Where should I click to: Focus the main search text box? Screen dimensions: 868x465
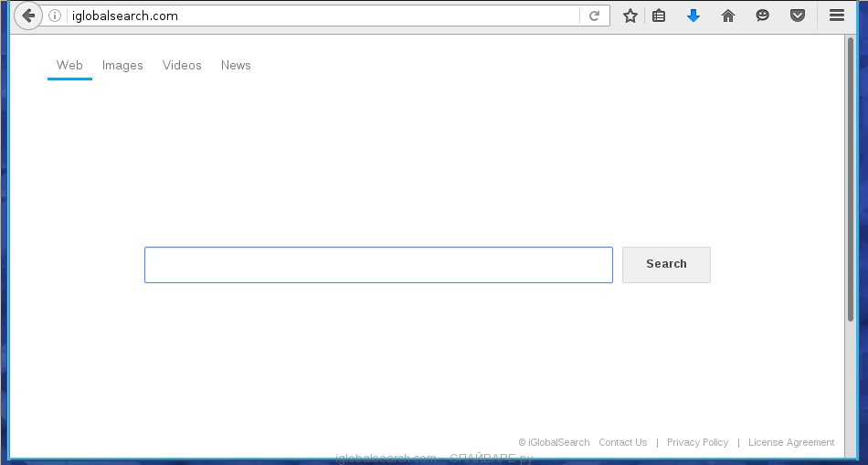[x=378, y=265]
